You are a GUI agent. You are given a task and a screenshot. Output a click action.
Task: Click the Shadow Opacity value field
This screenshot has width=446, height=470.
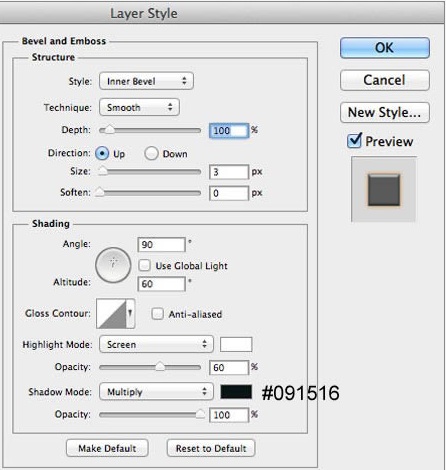229,415
